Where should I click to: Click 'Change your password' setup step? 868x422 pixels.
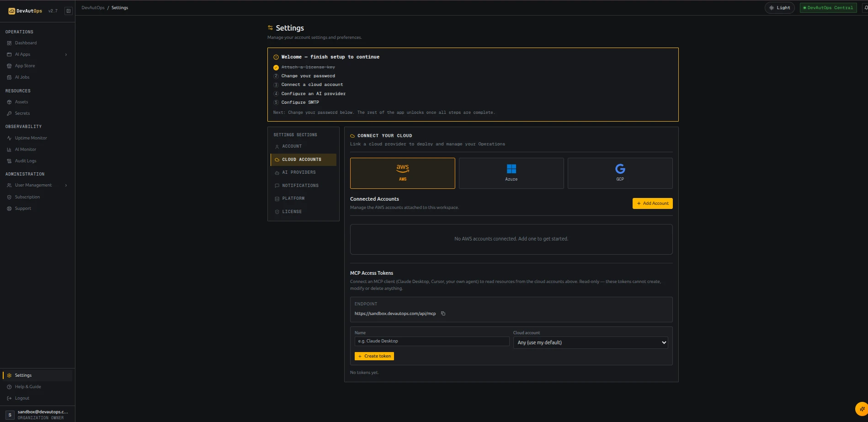308,76
